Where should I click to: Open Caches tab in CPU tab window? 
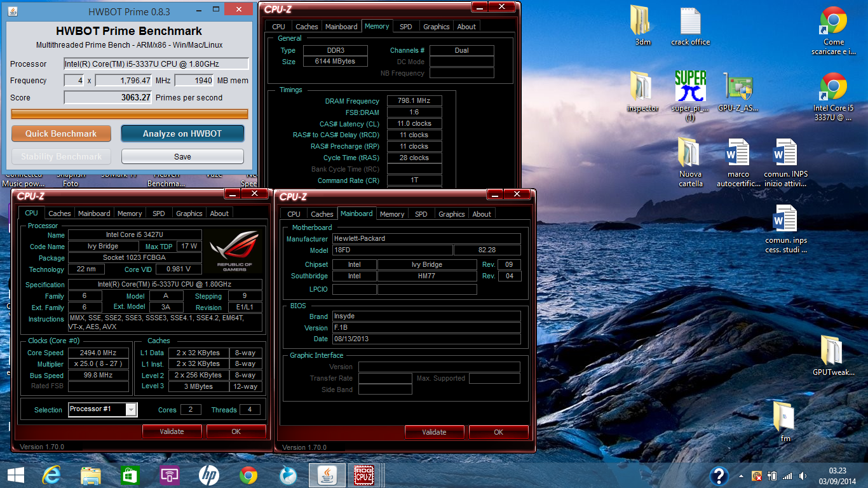(60, 213)
